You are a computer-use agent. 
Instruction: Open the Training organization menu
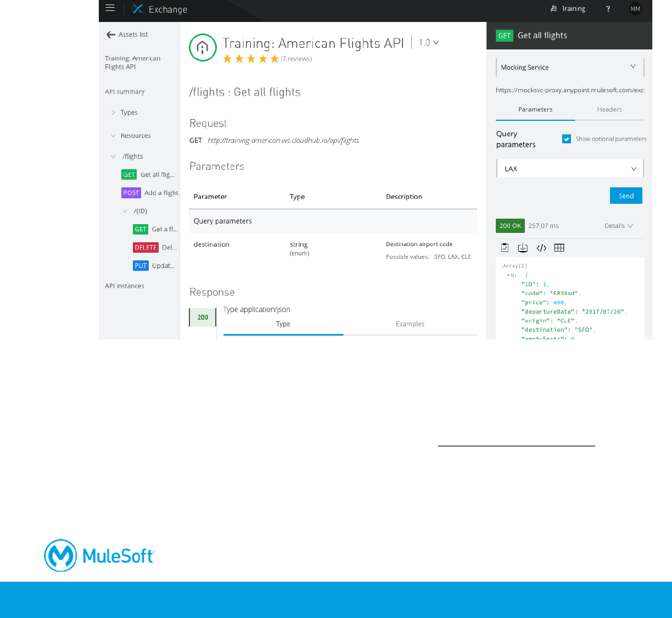(x=568, y=9)
